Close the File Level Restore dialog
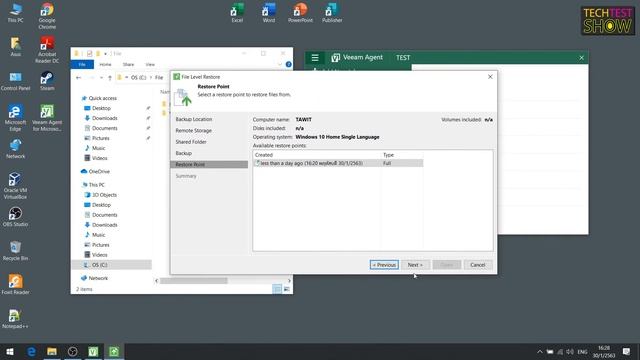The height and width of the screenshot is (360, 640). click(x=490, y=77)
